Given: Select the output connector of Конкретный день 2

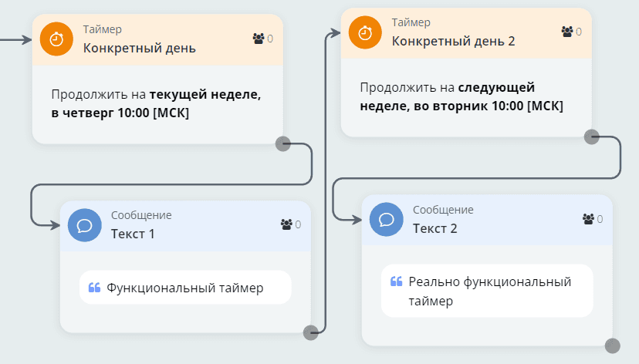Looking at the screenshot, I should pyautogui.click(x=592, y=137).
